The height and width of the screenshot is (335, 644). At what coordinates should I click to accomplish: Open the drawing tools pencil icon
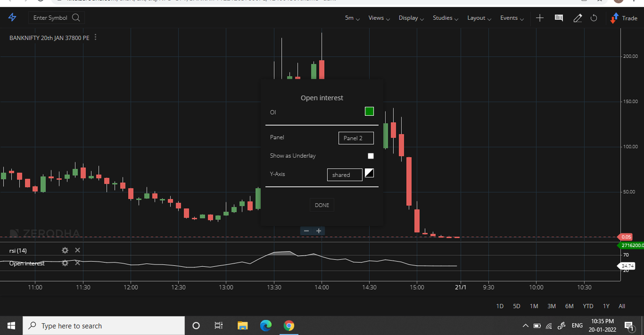coord(577,18)
